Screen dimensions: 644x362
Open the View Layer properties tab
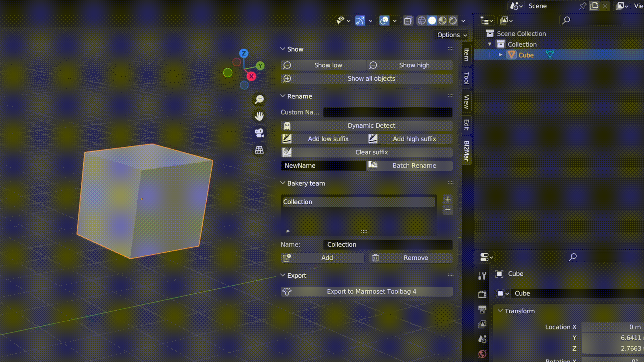pos(482,324)
